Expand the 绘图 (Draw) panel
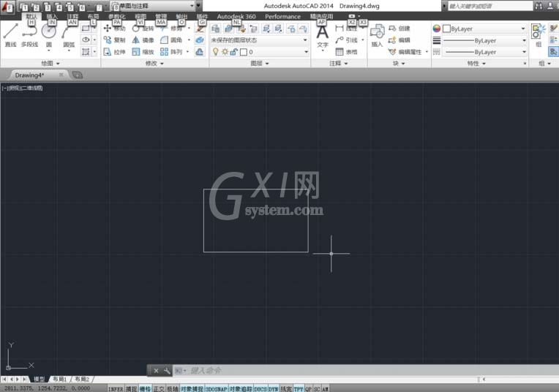 point(50,63)
